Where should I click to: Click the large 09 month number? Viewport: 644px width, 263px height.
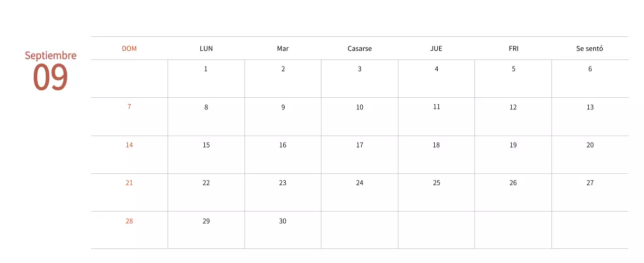50,78
